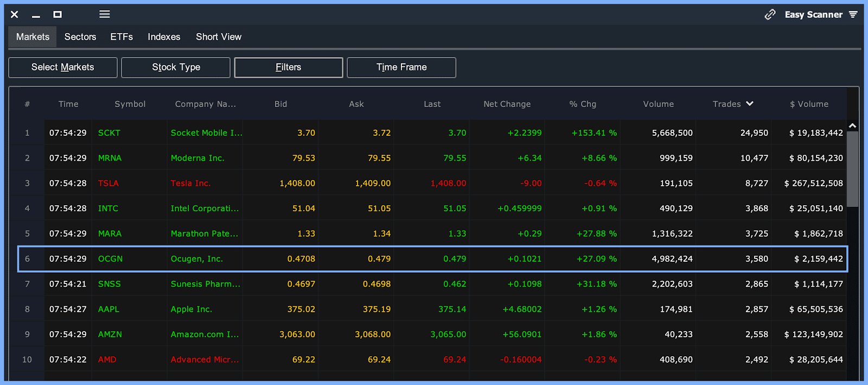Sort by the Volume column header
868x385 pixels.
pos(659,104)
